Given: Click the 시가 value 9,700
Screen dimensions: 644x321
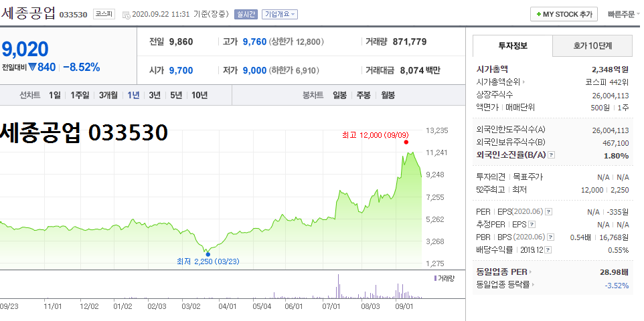Looking at the screenshot, I should [x=181, y=71].
